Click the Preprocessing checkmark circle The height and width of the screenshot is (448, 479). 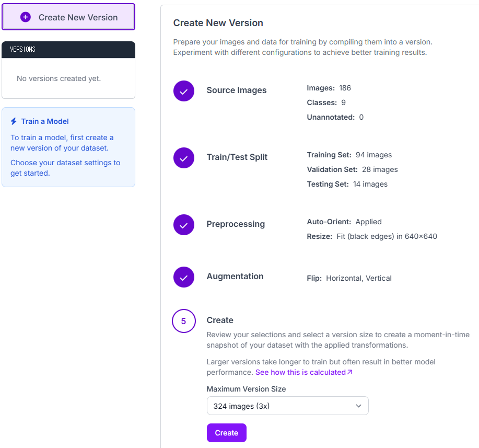(183, 225)
